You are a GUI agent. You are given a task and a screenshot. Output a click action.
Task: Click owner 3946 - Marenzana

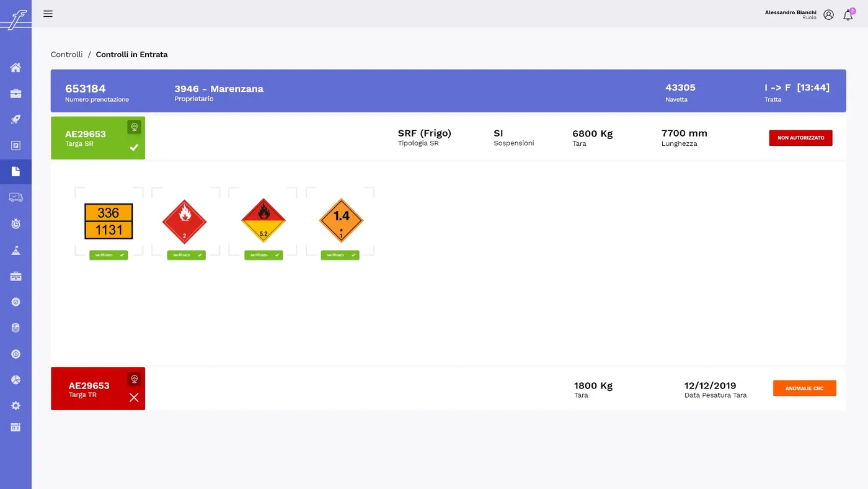click(x=219, y=89)
